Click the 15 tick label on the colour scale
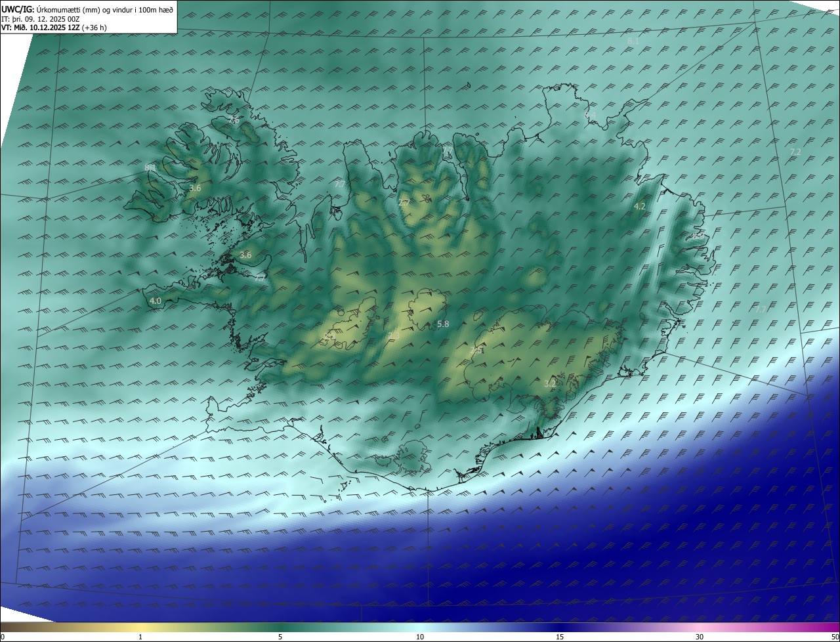The image size is (840, 642). point(560,637)
